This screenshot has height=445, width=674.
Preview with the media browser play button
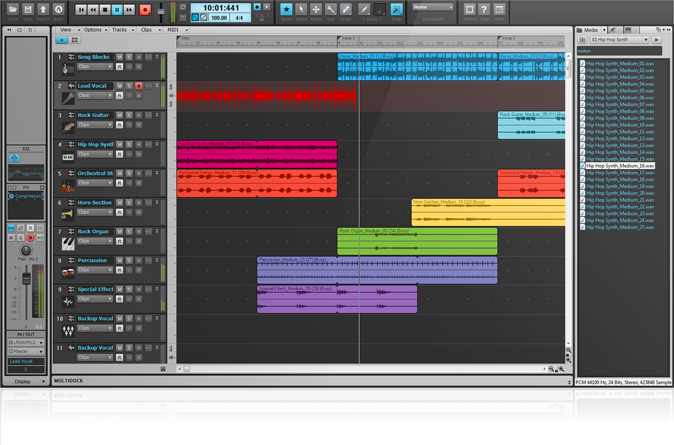[x=656, y=40]
